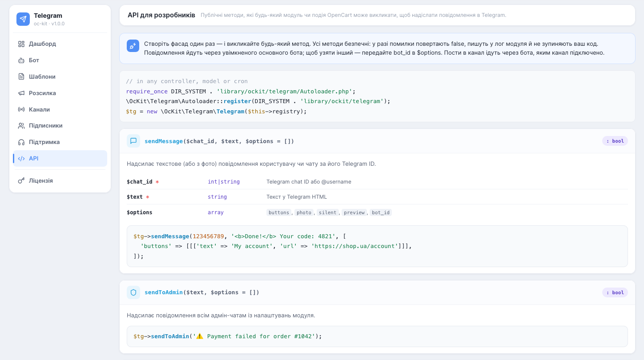Click the Дашборд grid icon
This screenshot has height=360, width=644.
pos(21,44)
